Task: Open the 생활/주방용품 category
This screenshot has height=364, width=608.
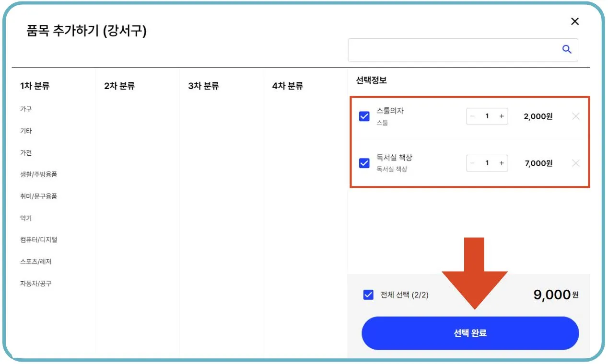Action: pyautogui.click(x=38, y=174)
